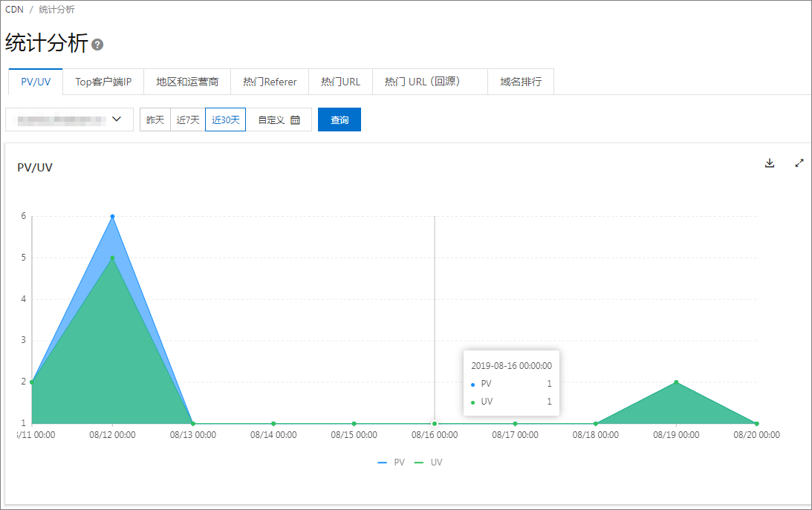Toggle the UV series in chart legend
The height and width of the screenshot is (510, 812).
click(x=429, y=462)
